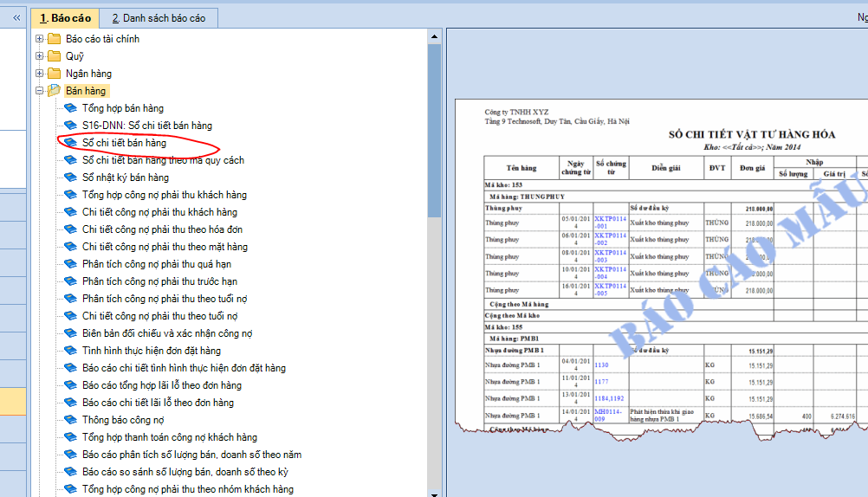Open Biên bản đối chiếu và xác nhận công nợ

pyautogui.click(x=167, y=333)
